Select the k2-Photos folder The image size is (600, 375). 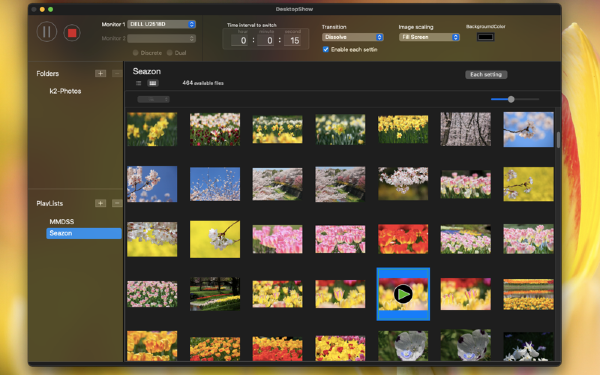click(x=65, y=91)
